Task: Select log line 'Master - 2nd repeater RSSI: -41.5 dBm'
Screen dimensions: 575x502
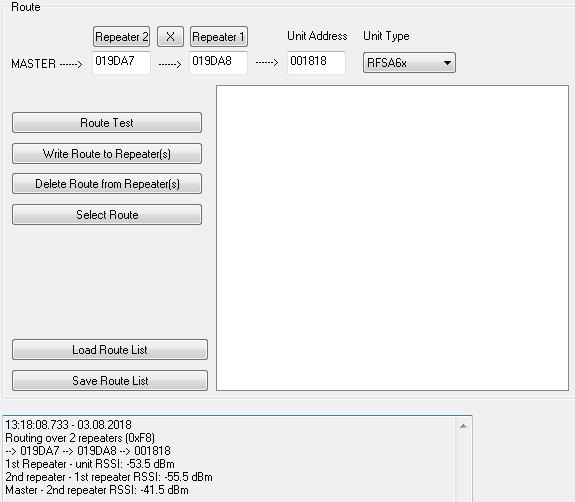Action: pyautogui.click(x=97, y=490)
